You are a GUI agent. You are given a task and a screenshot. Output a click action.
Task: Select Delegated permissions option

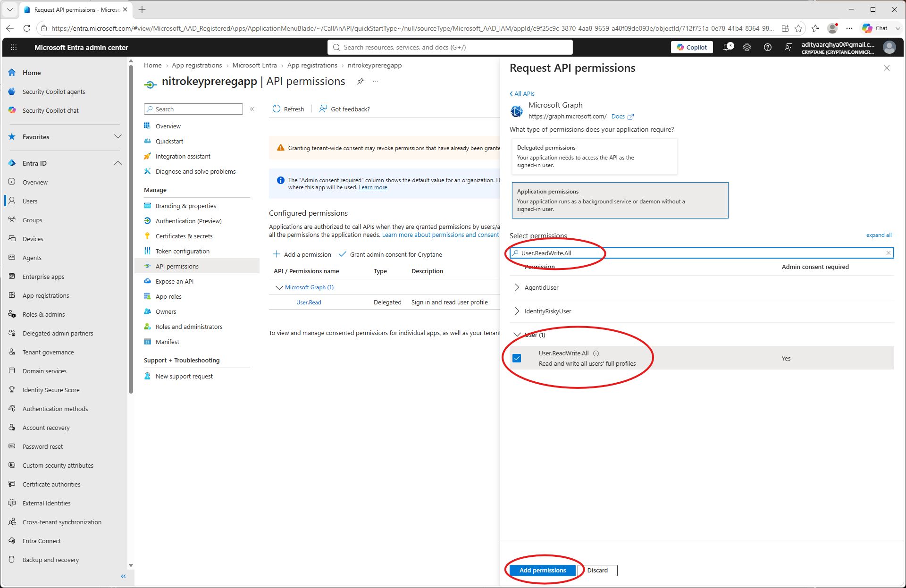[x=595, y=156]
